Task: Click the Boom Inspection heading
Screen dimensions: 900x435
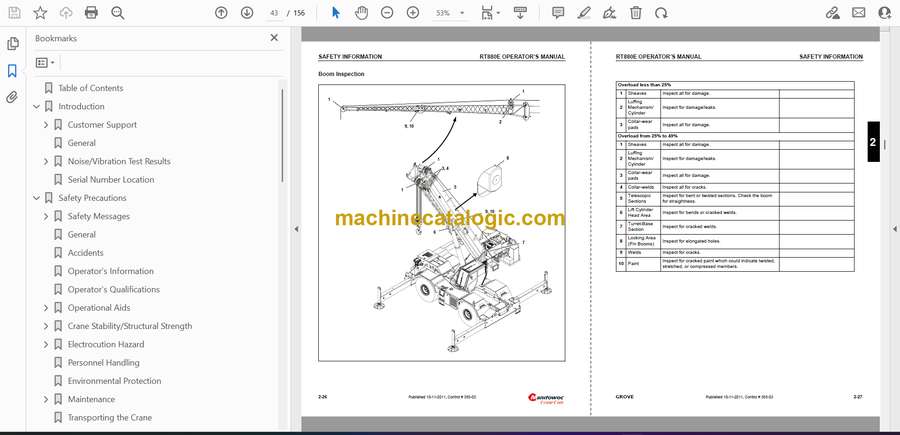Action: point(341,74)
